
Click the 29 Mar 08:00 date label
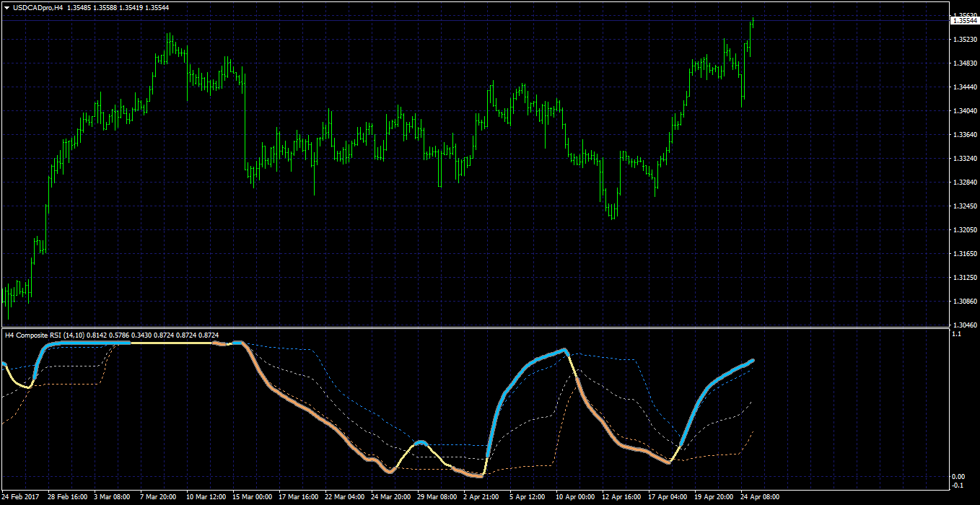click(437, 497)
